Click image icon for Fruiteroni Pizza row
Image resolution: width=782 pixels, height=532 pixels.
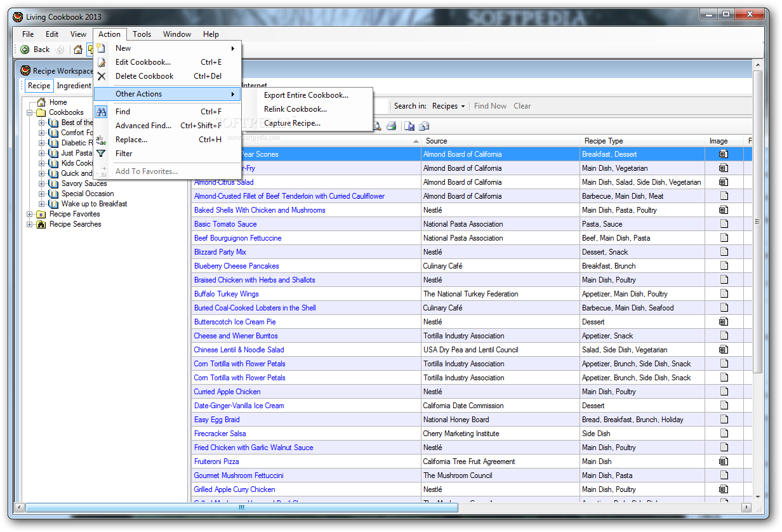tap(724, 462)
